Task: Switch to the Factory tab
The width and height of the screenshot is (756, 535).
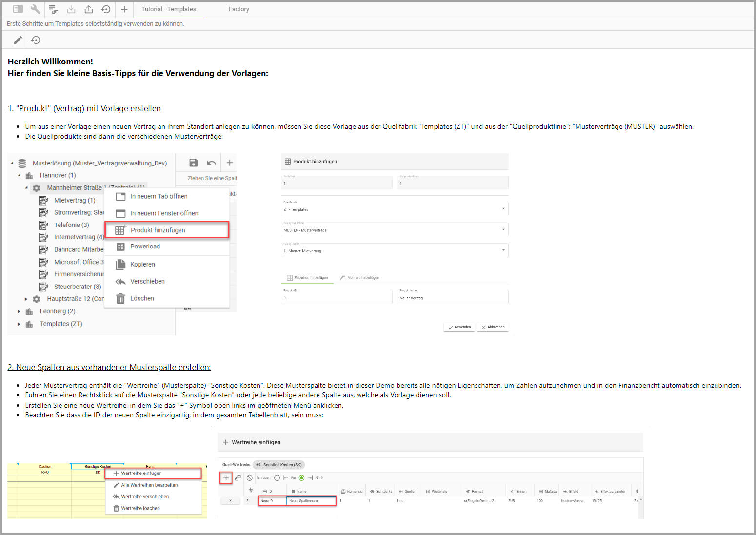Action: pos(239,9)
